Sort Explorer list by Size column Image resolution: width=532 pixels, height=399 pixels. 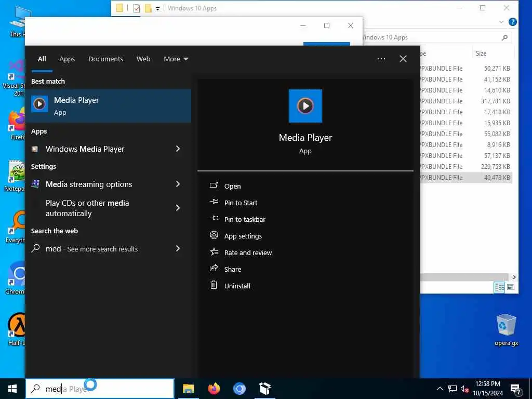tap(481, 54)
